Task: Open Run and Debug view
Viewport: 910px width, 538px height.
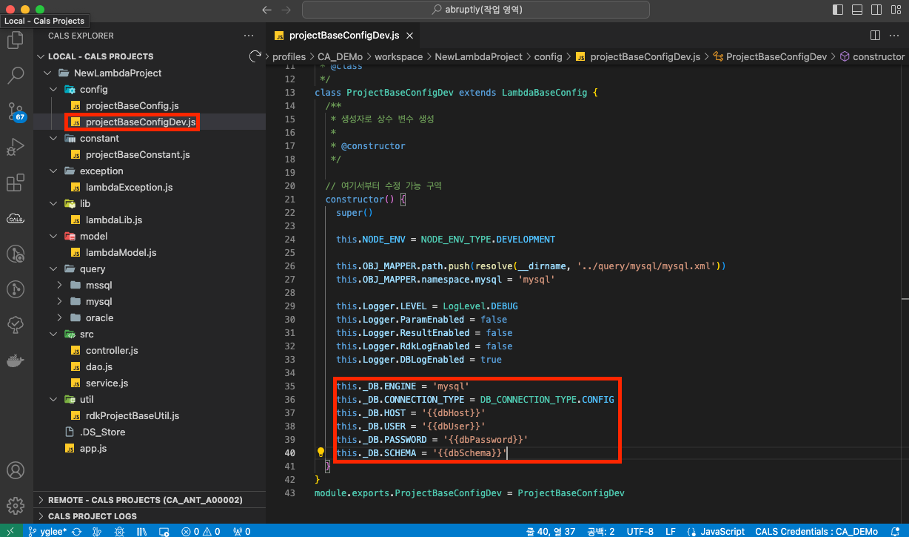Action: coord(16,147)
